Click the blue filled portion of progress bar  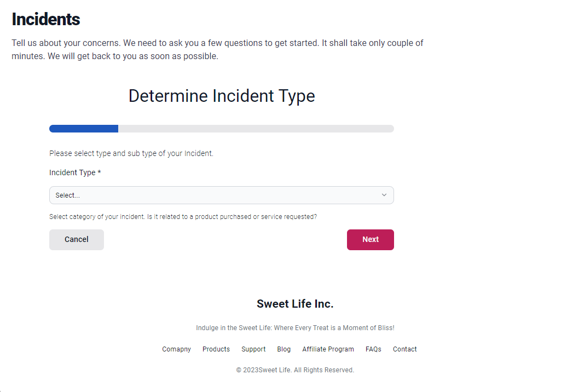(84, 129)
